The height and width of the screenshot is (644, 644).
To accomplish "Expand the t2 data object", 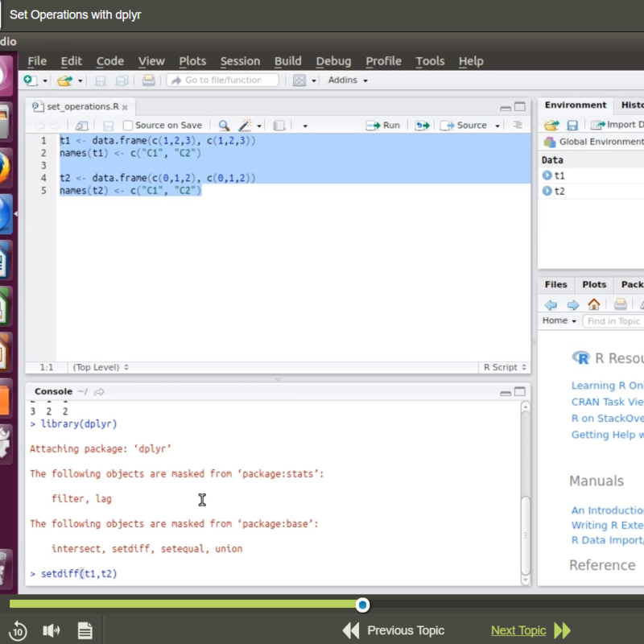I will click(x=547, y=191).
